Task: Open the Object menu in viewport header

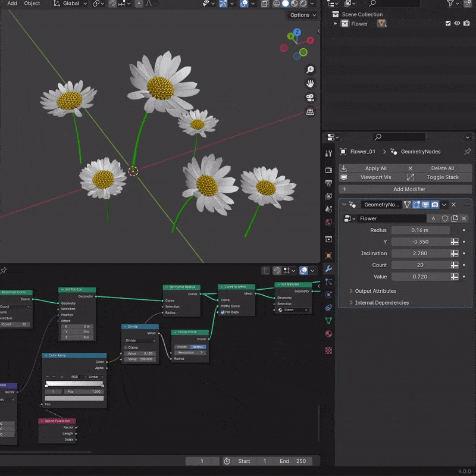Action: click(32, 4)
